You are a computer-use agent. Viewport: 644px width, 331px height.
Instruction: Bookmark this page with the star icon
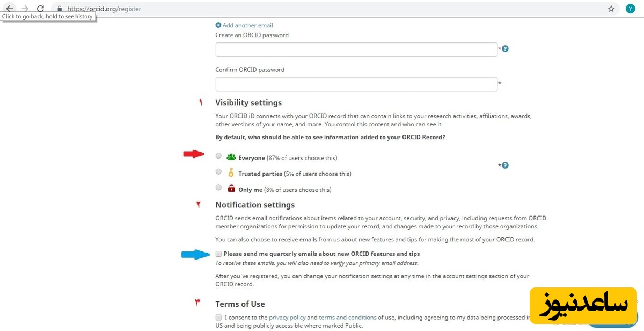click(611, 9)
